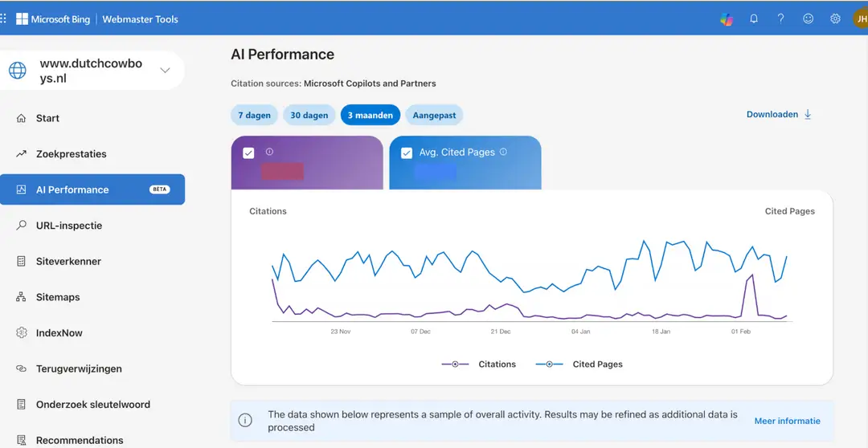The image size is (868, 448).
Task: Click the Start home icon
Action: coord(21,118)
